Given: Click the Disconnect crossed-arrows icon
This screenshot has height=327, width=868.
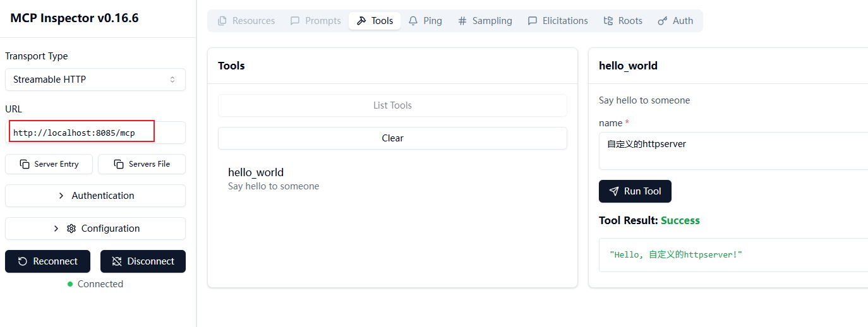Looking at the screenshot, I should pyautogui.click(x=116, y=261).
